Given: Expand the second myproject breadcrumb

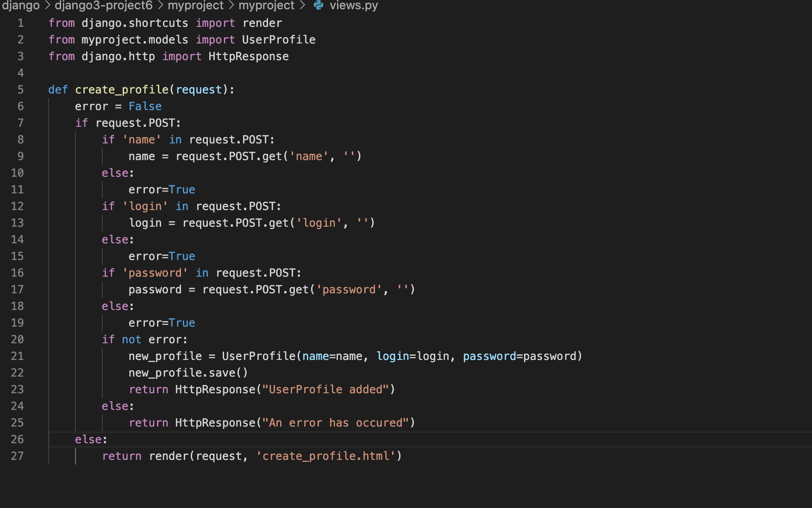Looking at the screenshot, I should [267, 6].
